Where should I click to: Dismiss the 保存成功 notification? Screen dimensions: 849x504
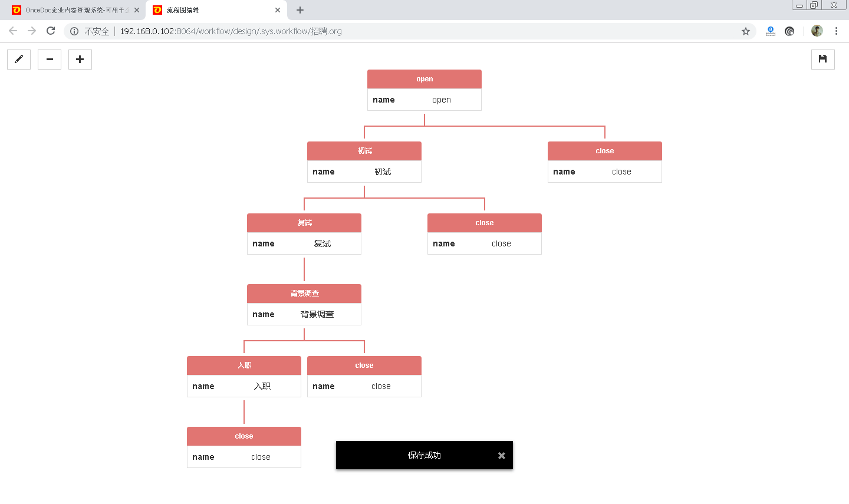[501, 456]
